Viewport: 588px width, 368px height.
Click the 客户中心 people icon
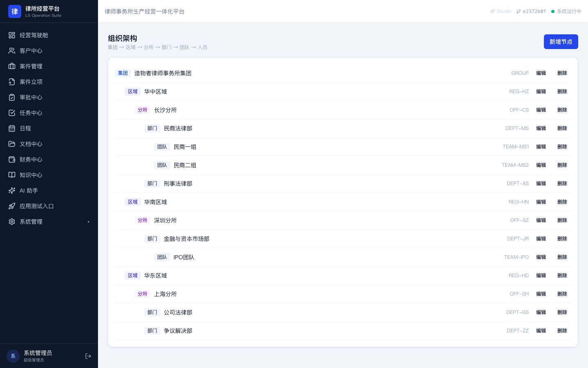click(12, 51)
